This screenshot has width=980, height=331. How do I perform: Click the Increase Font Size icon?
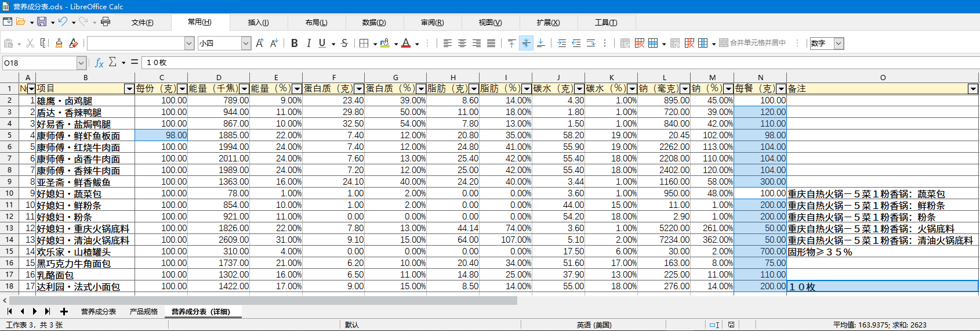click(259, 43)
